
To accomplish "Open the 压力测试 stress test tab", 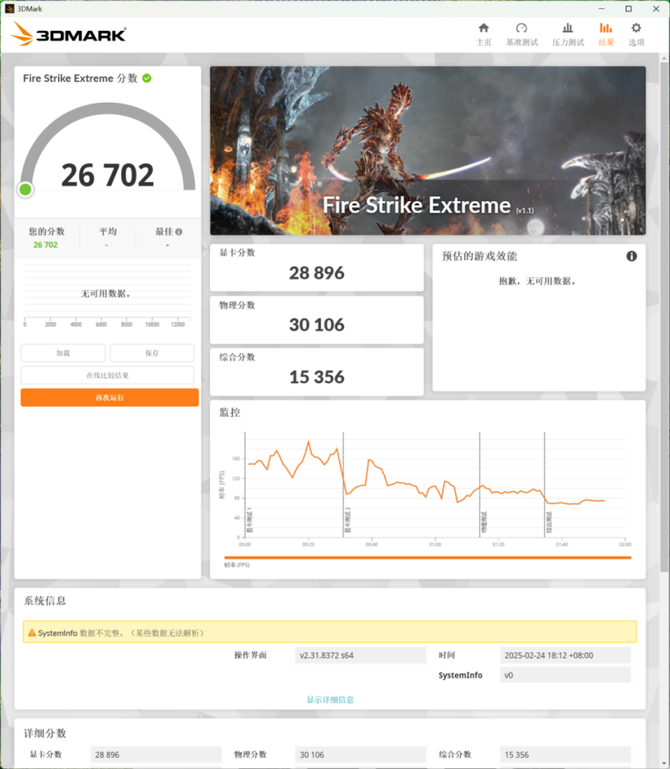I will (568, 34).
